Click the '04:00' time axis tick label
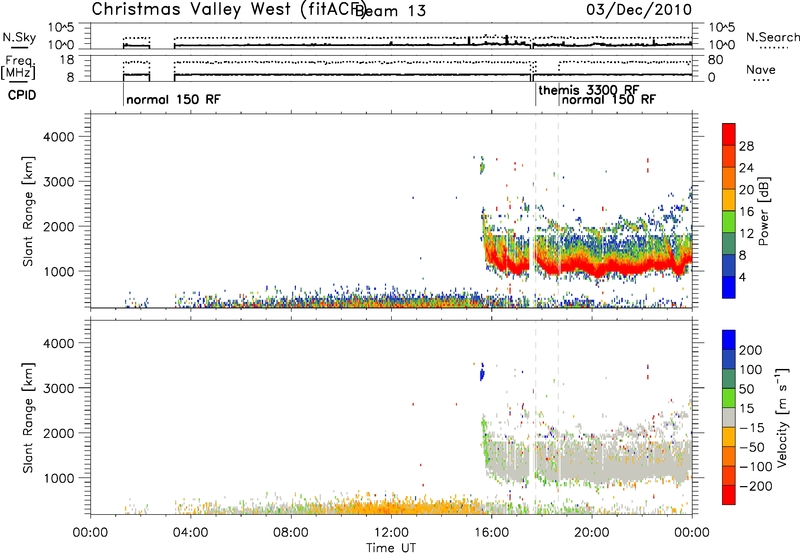800x554 pixels. pos(190,533)
